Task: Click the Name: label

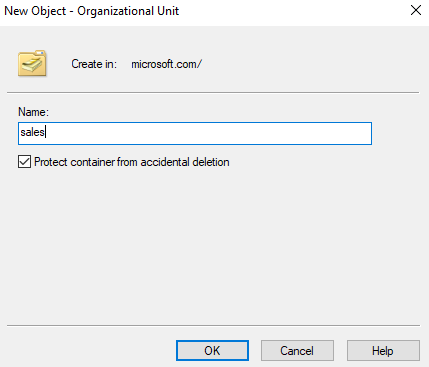Action: click(33, 112)
